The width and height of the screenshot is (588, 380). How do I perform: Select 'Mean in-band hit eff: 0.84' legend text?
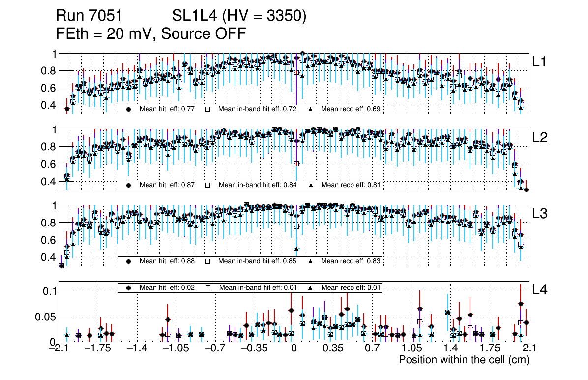click(257, 185)
